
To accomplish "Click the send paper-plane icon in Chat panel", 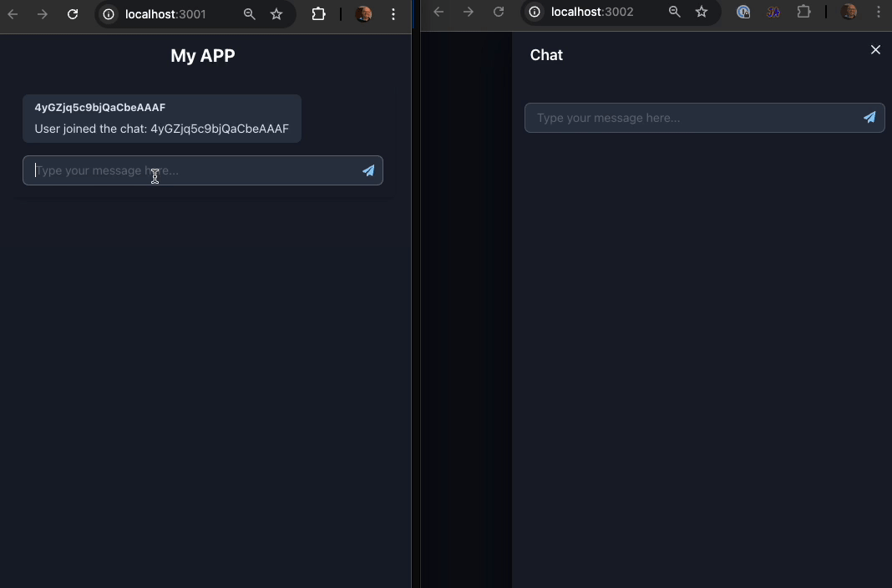I will (869, 118).
